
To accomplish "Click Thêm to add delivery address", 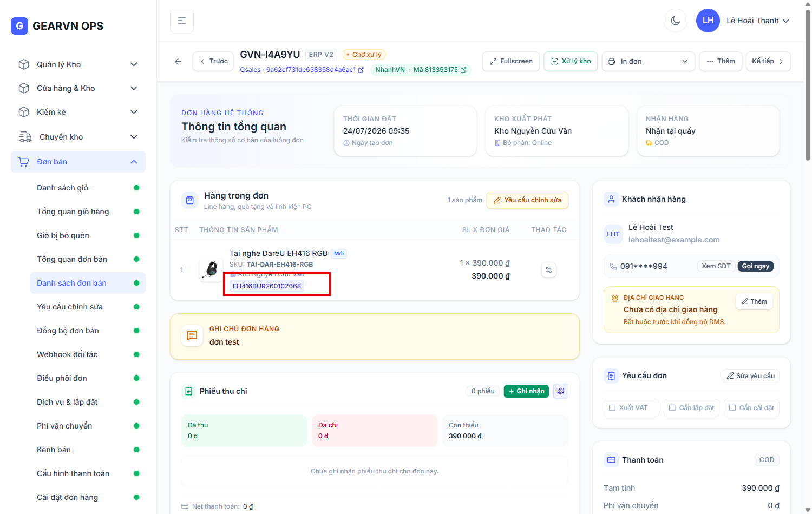I will (754, 301).
